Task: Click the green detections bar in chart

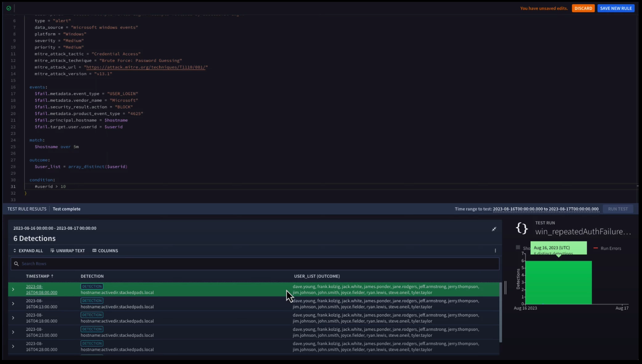Action: click(558, 282)
